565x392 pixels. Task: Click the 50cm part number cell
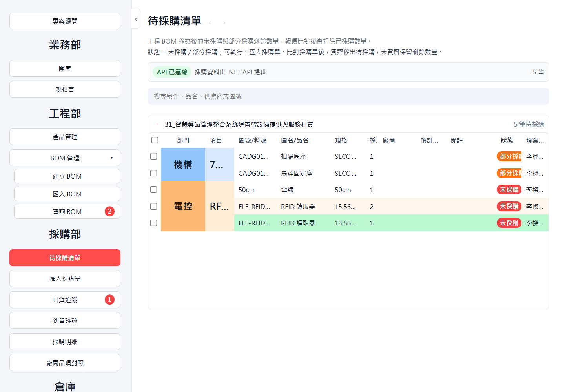tap(246, 190)
